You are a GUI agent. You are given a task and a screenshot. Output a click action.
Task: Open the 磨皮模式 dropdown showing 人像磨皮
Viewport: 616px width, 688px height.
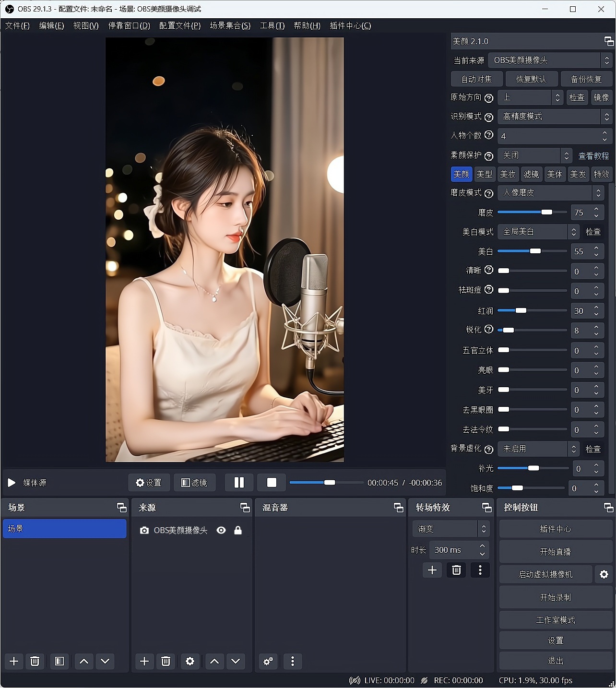(550, 193)
